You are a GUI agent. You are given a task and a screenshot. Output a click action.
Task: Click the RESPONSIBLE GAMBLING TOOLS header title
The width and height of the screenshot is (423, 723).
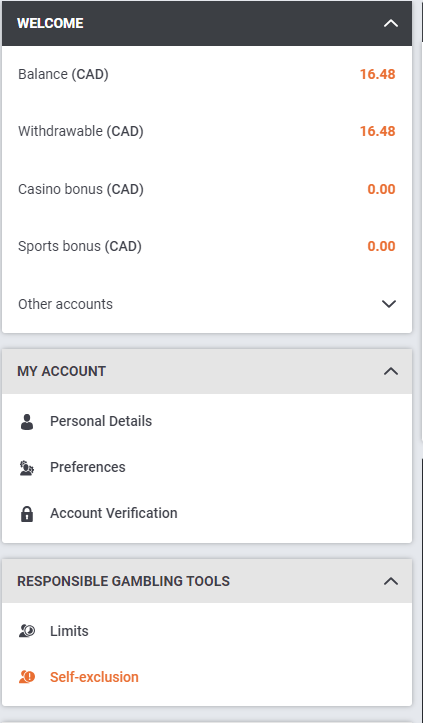coord(123,581)
